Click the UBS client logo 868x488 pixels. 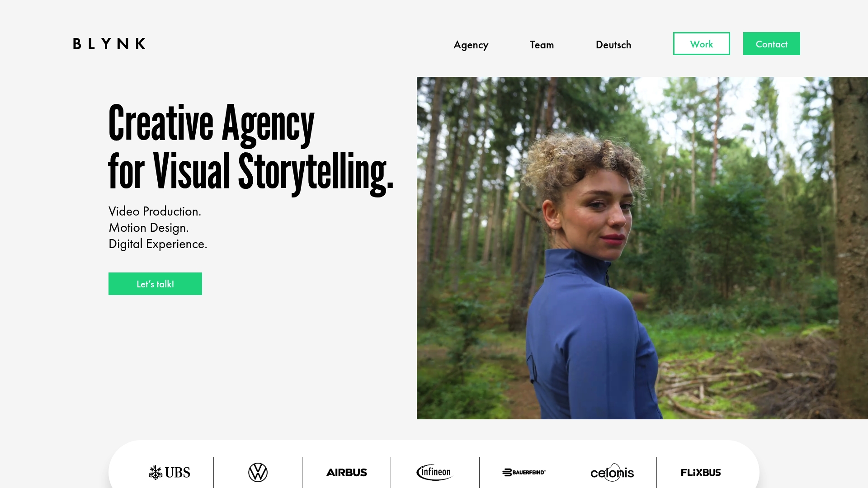click(169, 472)
